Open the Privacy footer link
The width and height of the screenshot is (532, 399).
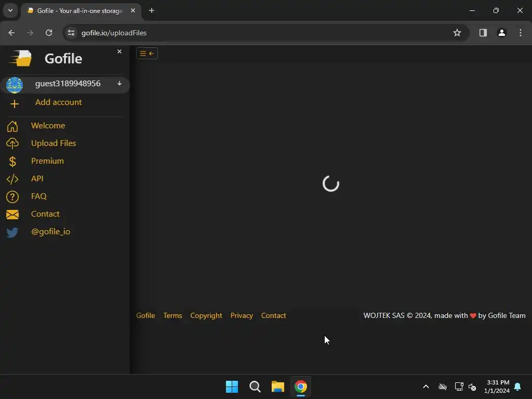click(x=242, y=315)
